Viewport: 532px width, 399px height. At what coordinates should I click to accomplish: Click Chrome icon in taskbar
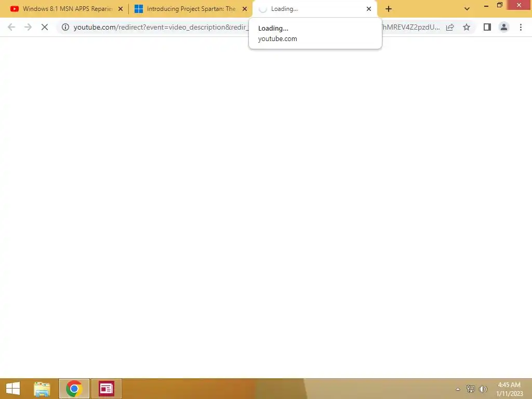pyautogui.click(x=74, y=389)
